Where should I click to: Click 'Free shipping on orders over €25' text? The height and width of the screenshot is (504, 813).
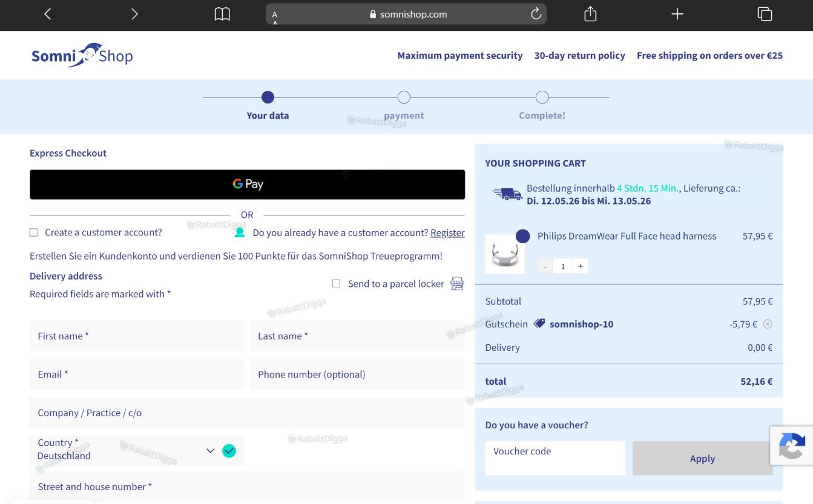709,55
